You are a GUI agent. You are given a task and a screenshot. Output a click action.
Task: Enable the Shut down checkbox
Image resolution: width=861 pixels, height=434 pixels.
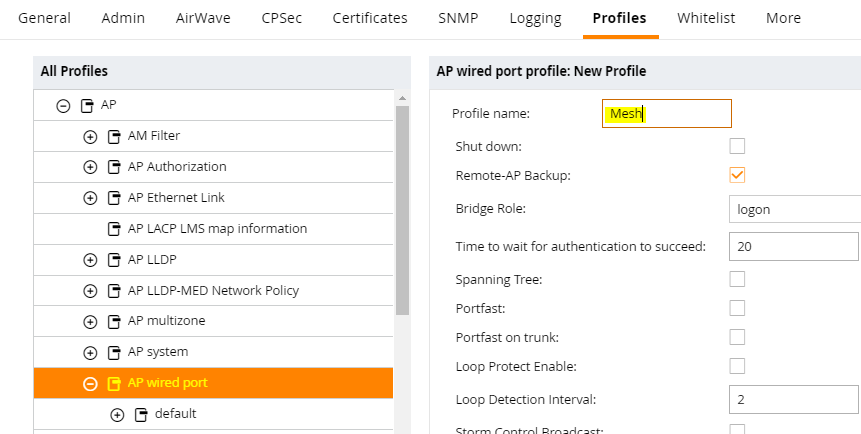point(737,146)
